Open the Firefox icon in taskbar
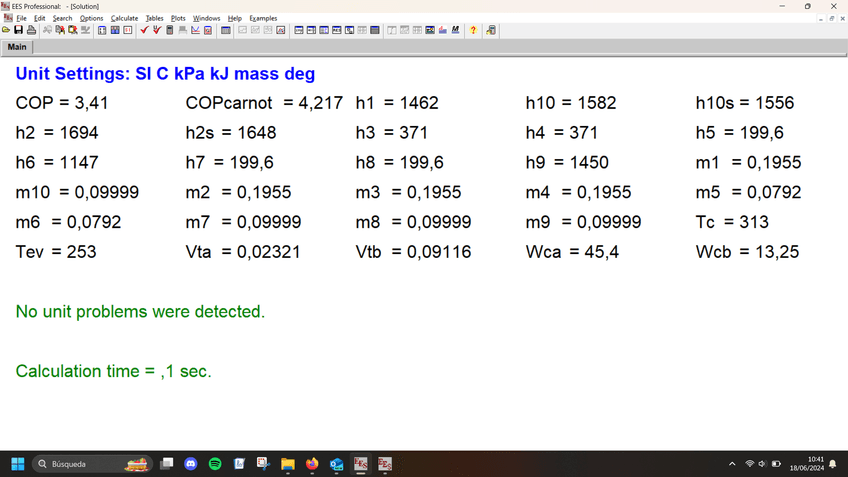This screenshot has width=848, height=477. [312, 464]
